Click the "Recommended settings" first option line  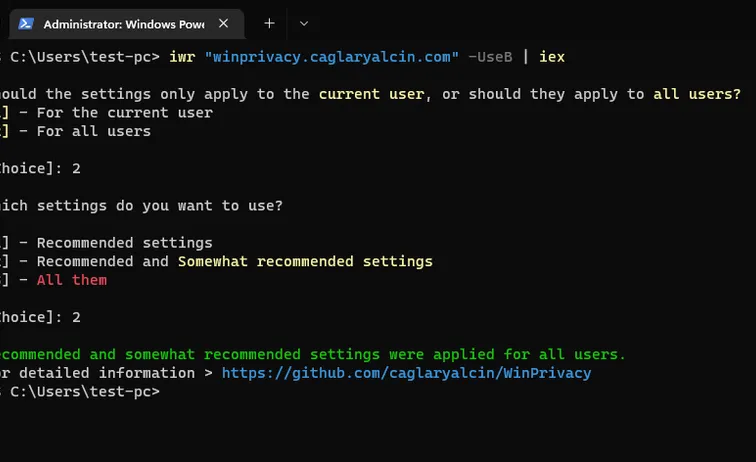(x=124, y=243)
